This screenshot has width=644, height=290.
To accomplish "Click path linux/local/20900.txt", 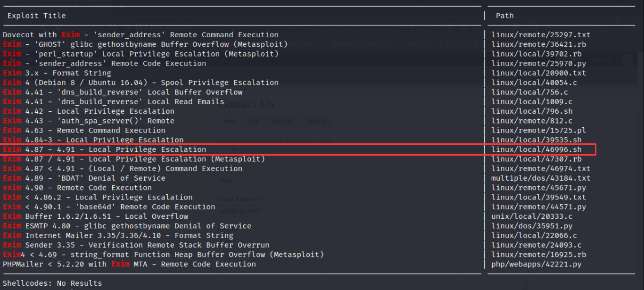I will coord(539,73).
